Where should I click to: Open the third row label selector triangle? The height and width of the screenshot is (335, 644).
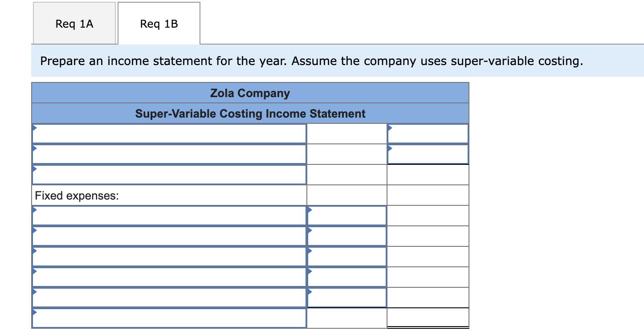pyautogui.click(x=35, y=170)
